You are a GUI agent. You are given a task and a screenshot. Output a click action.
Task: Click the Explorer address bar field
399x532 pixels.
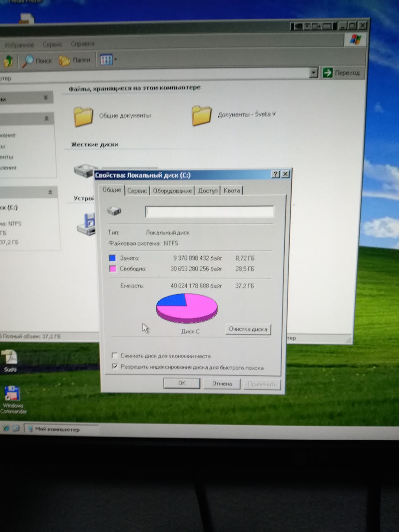[155, 75]
